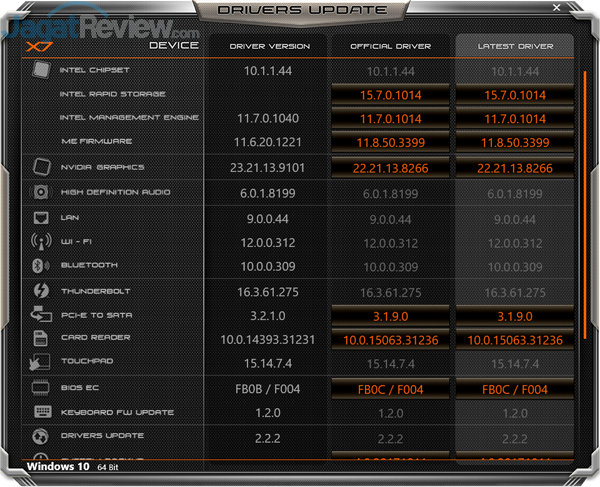Select the Bluetooth icon
Viewport: 600px width, 487px height.
point(41,266)
